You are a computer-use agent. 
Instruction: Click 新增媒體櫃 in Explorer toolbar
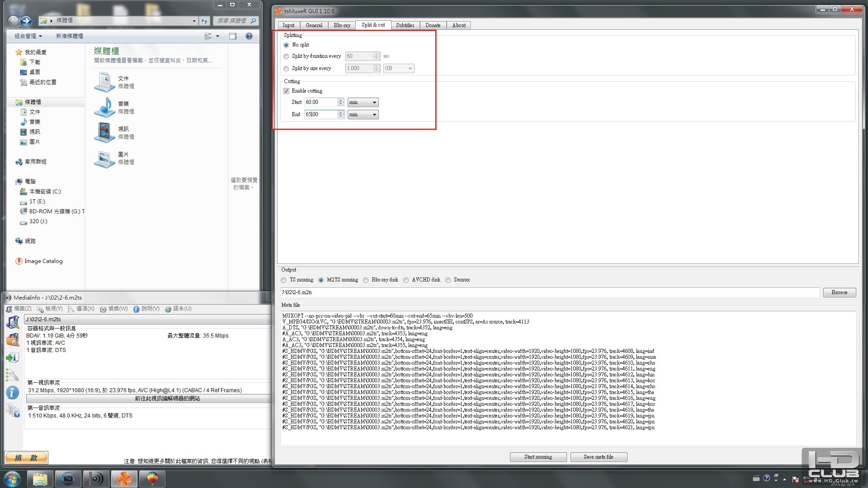69,36
